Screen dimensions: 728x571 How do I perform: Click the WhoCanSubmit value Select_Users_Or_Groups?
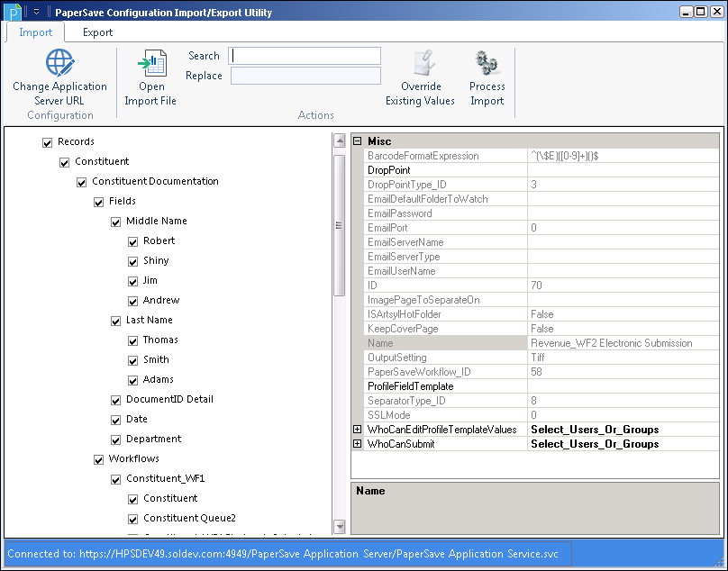[x=595, y=444]
